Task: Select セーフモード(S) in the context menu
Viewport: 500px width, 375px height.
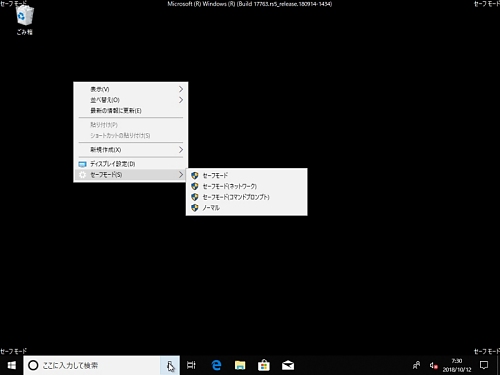Action: point(131,175)
